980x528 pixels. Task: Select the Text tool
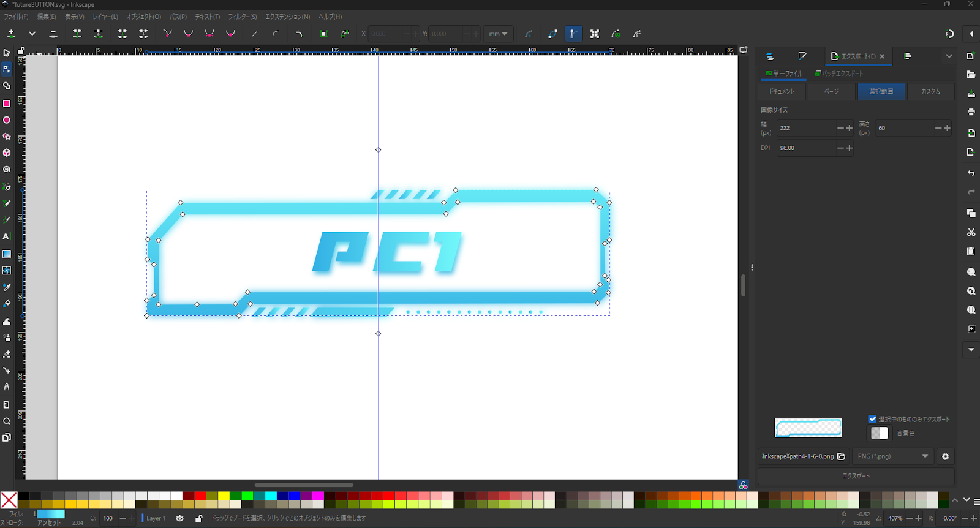point(7,236)
